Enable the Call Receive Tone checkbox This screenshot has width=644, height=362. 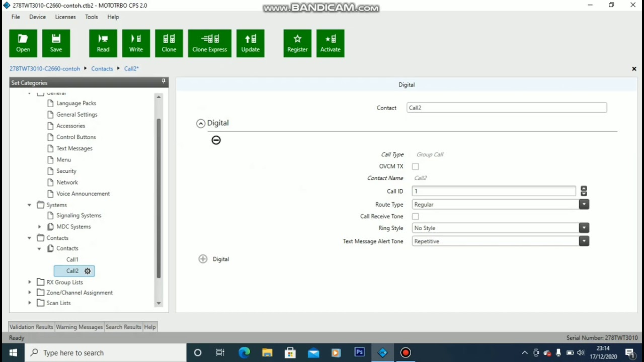416,217
